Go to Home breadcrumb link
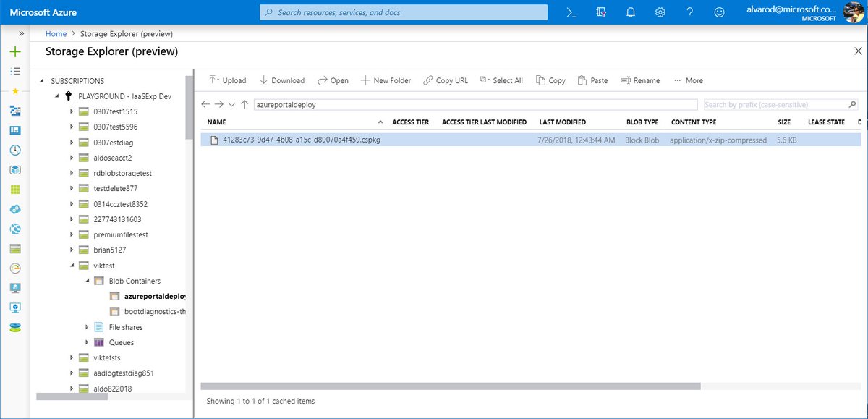 (x=56, y=33)
